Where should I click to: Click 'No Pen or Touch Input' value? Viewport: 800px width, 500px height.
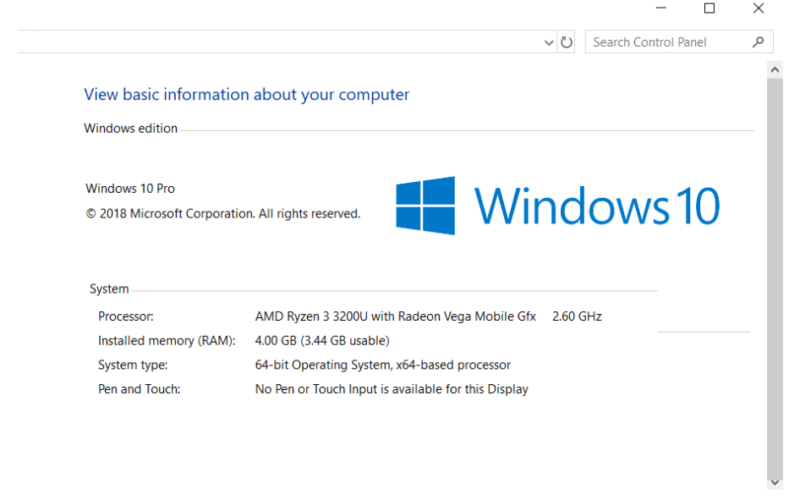391,389
